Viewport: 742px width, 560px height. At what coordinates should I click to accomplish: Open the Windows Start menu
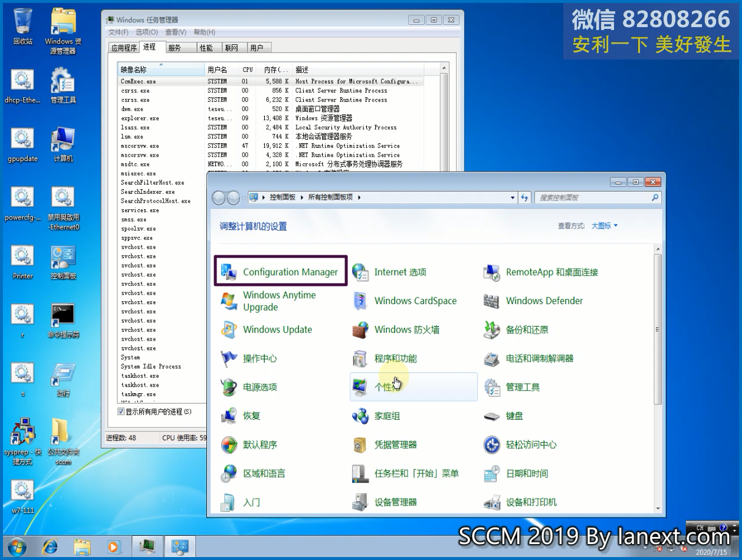[x=17, y=547]
